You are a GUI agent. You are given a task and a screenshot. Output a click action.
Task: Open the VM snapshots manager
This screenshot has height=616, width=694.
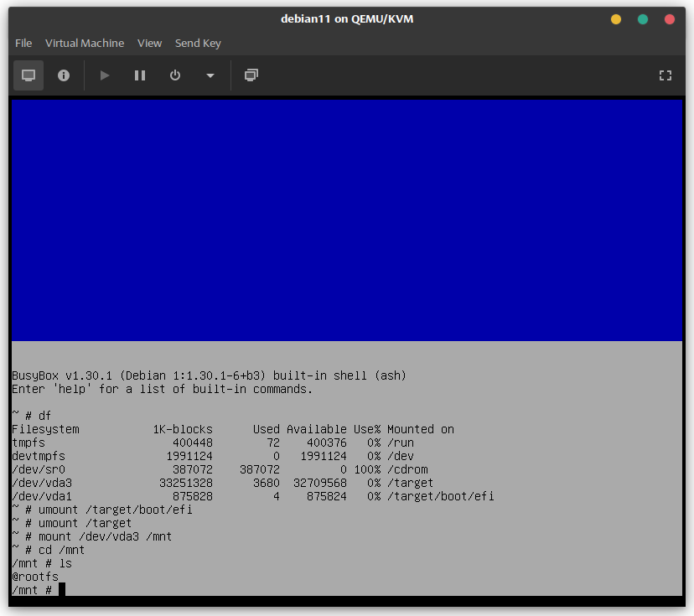click(x=251, y=75)
